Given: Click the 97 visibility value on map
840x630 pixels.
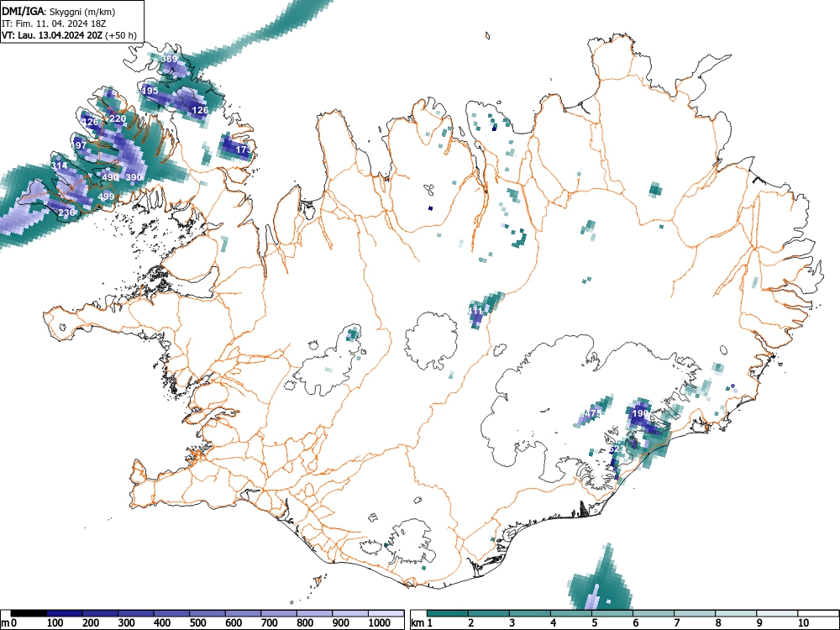Looking at the screenshot, I should tap(81, 145).
